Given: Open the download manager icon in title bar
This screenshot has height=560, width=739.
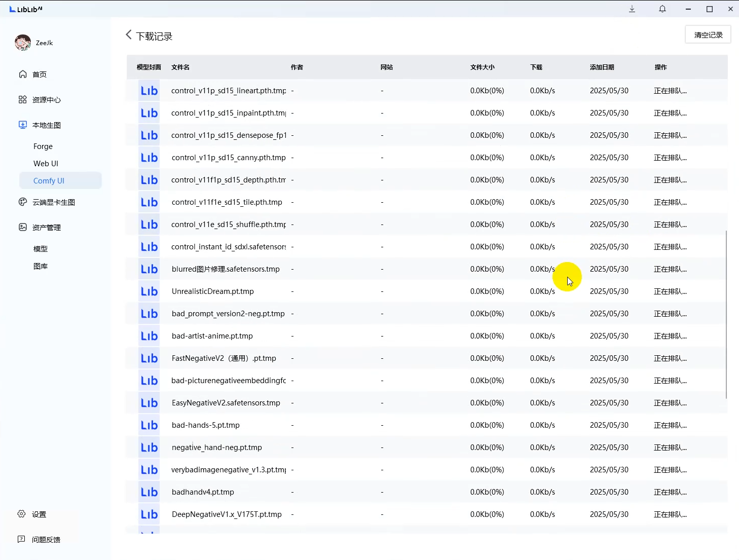Looking at the screenshot, I should tap(632, 9).
